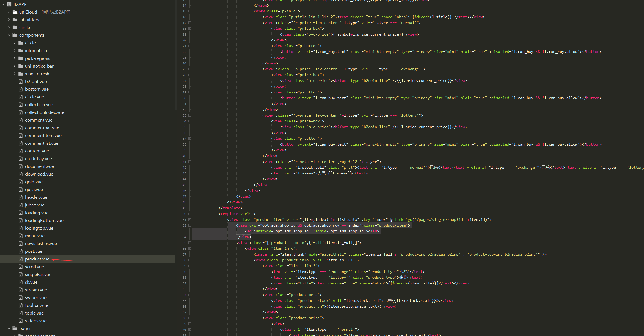Click the file icon beside b2font.vue
Image resolution: width=644 pixels, height=336 pixels.
pyautogui.click(x=21, y=81)
